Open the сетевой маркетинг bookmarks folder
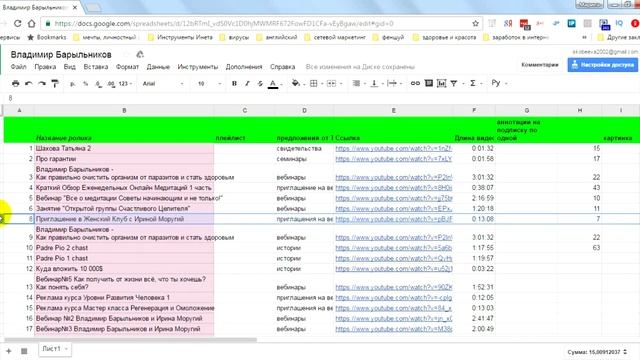640x360 pixels. (335, 37)
